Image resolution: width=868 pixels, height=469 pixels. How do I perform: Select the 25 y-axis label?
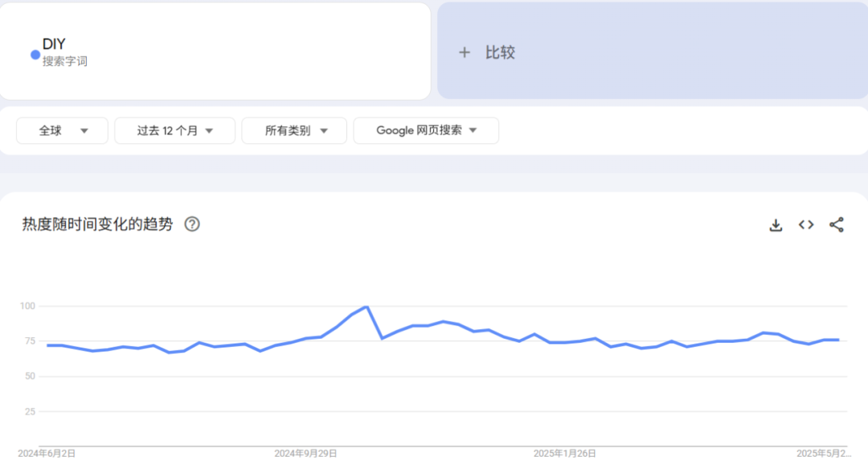(30, 411)
